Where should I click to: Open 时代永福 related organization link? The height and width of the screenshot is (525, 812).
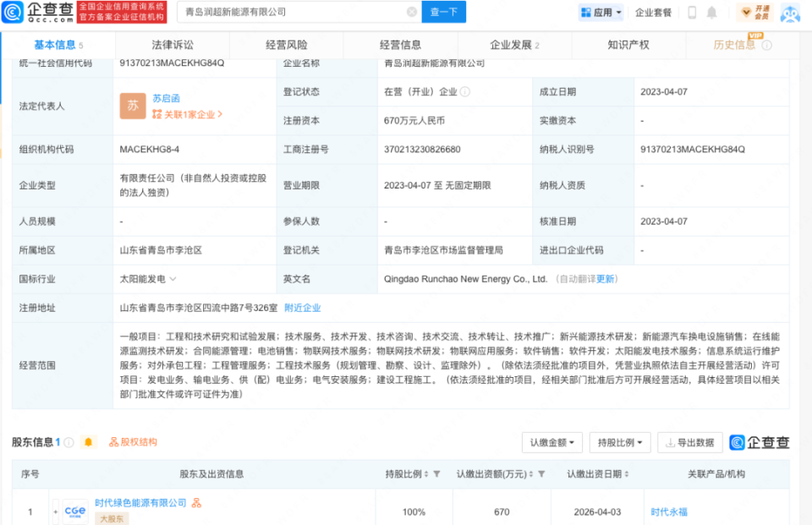pyautogui.click(x=669, y=512)
